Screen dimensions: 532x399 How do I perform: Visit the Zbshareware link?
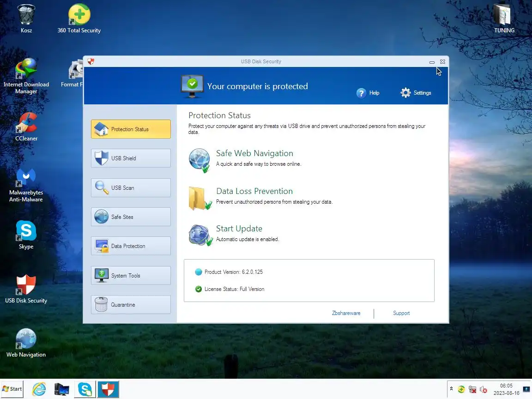(346, 313)
